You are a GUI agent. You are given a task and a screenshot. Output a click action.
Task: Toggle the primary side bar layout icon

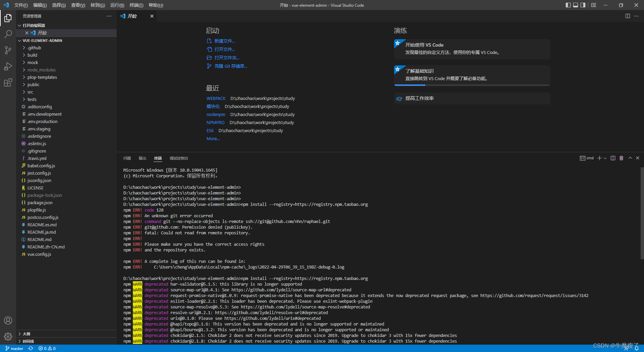[x=568, y=5]
